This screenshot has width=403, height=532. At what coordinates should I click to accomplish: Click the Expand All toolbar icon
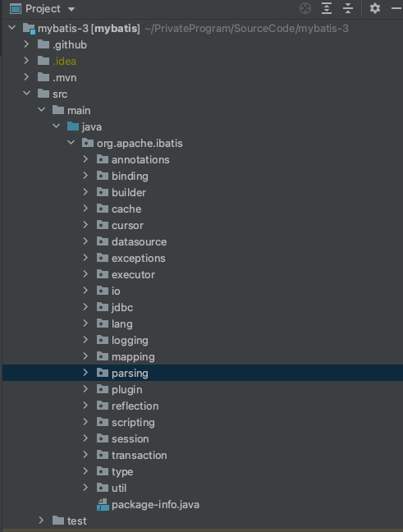(327, 8)
